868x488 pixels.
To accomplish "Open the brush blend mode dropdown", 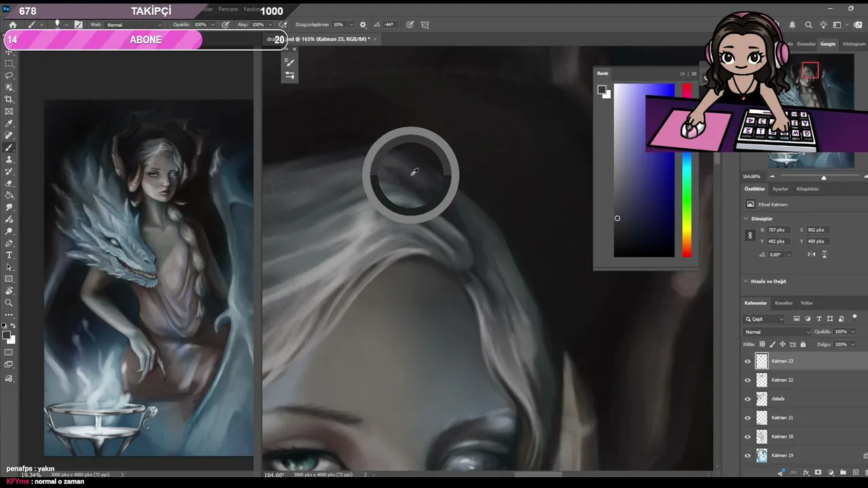I will (134, 25).
